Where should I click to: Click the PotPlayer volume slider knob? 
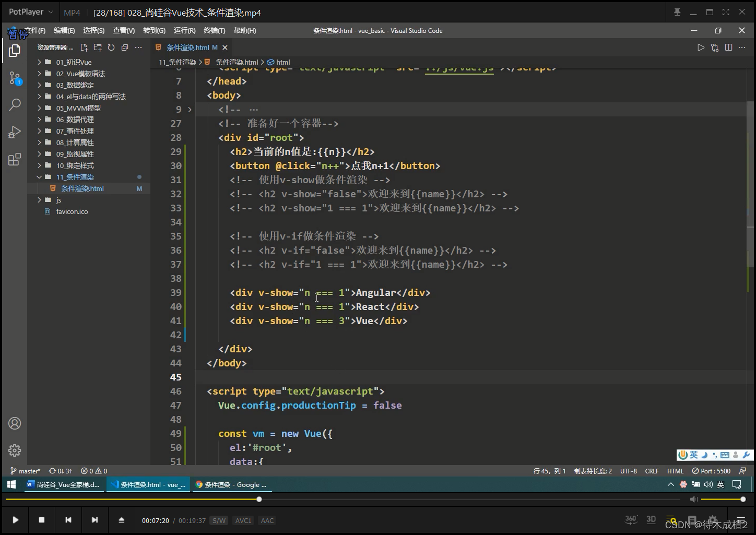coord(743,500)
